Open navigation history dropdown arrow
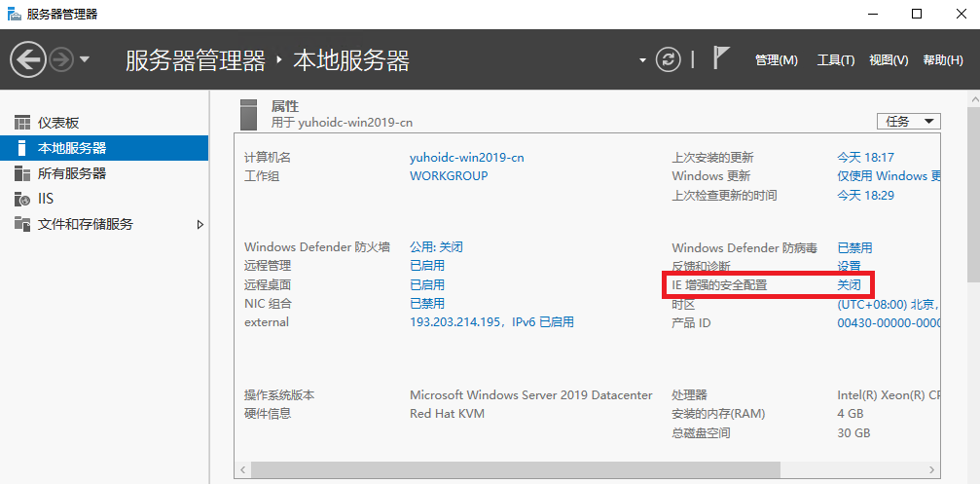 (x=85, y=60)
